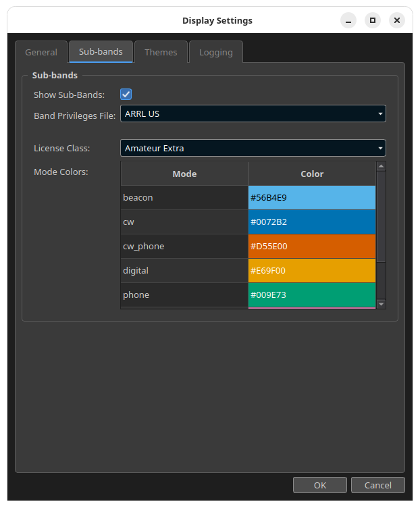The width and height of the screenshot is (420, 508).
Task: Click the phone green color cell
Action: click(312, 295)
